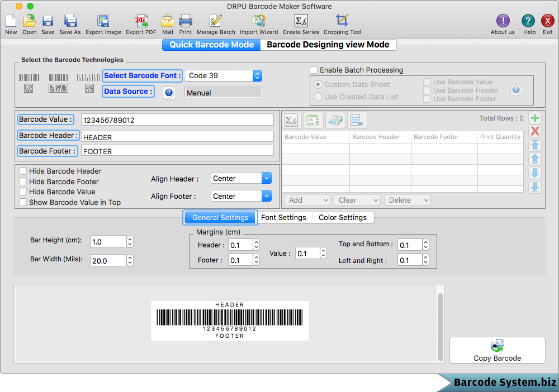Click the Barcode Header label button
The width and height of the screenshot is (559, 392).
(49, 135)
